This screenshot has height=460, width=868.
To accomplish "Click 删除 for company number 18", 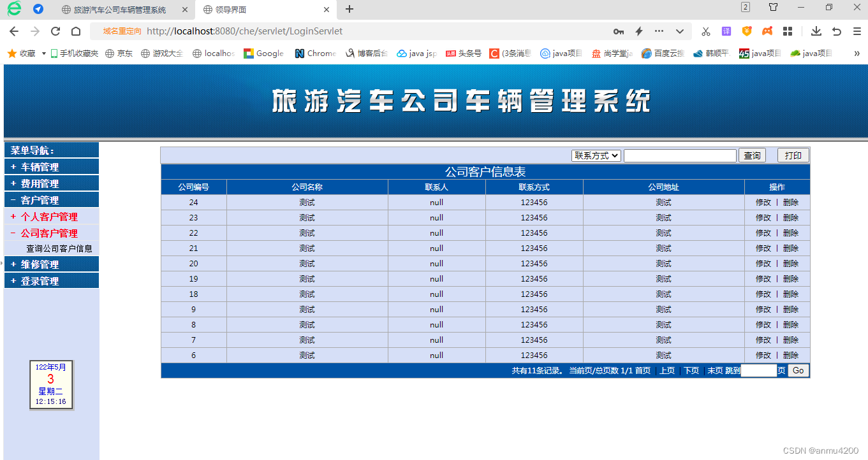I will [791, 294].
